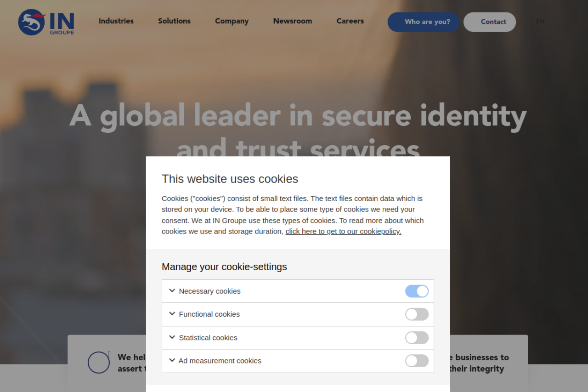Click the "Who are you?" button
The height and width of the screenshot is (392, 588).
click(x=424, y=22)
